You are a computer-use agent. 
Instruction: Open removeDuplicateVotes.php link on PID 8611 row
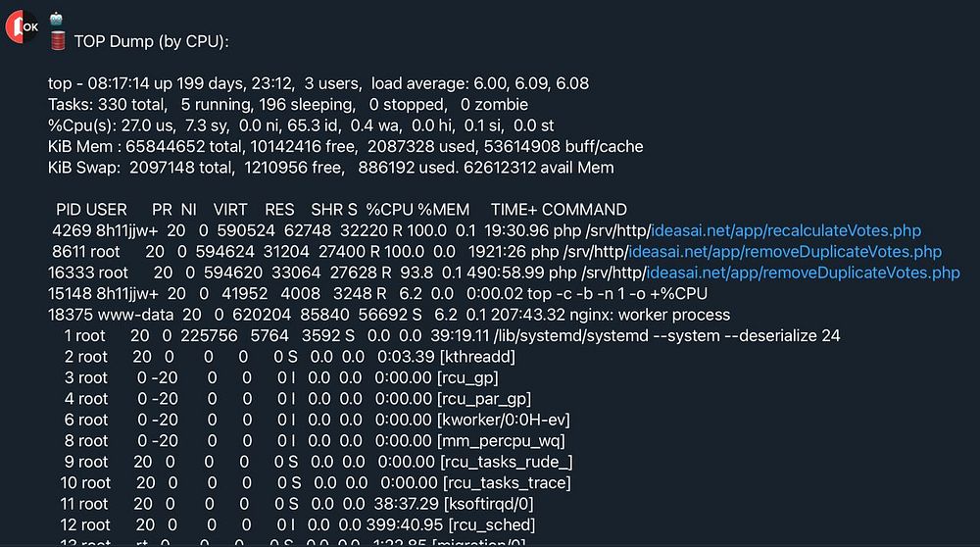[x=785, y=252]
